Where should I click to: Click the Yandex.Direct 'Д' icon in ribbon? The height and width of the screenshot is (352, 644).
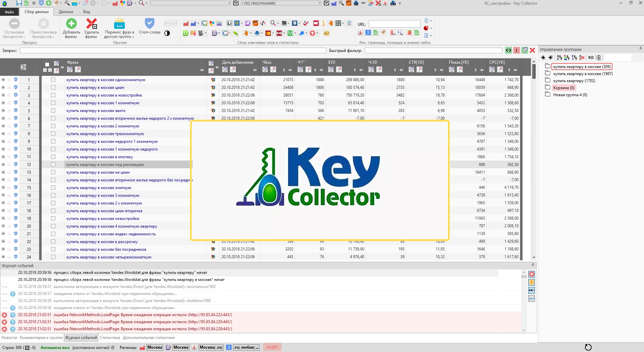[214, 33]
